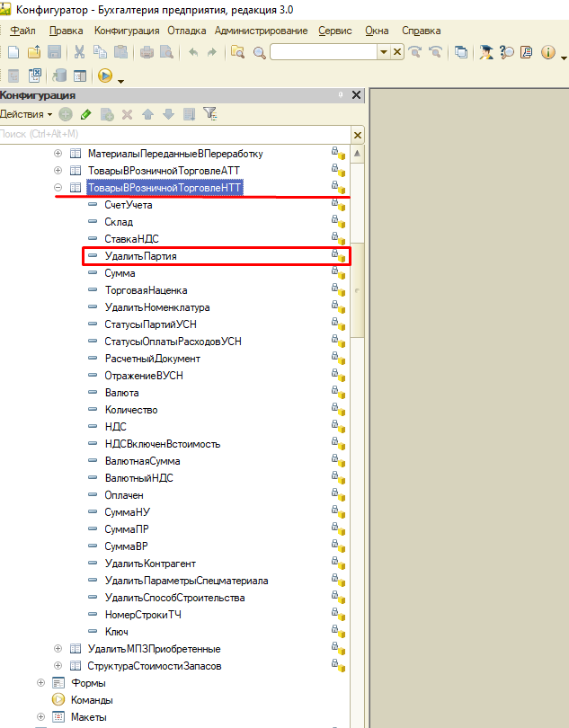Open the Действия dropdown menu
This screenshot has width=569, height=728.
click(26, 114)
